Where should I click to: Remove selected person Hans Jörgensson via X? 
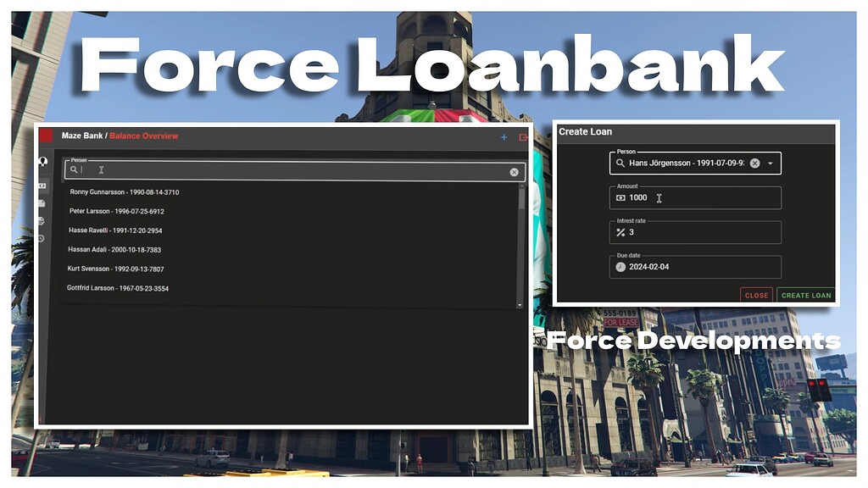[754, 163]
